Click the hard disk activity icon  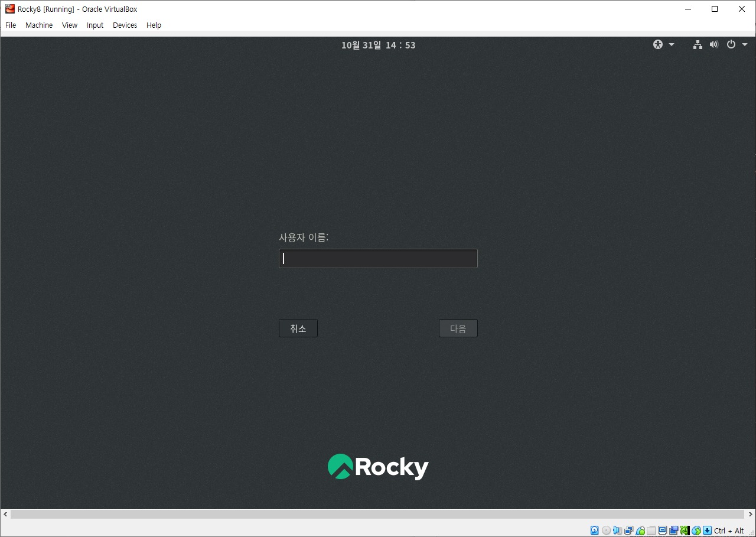click(595, 531)
